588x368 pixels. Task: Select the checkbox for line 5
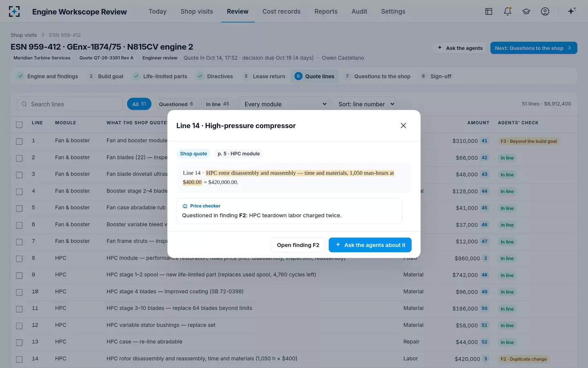tap(19, 208)
